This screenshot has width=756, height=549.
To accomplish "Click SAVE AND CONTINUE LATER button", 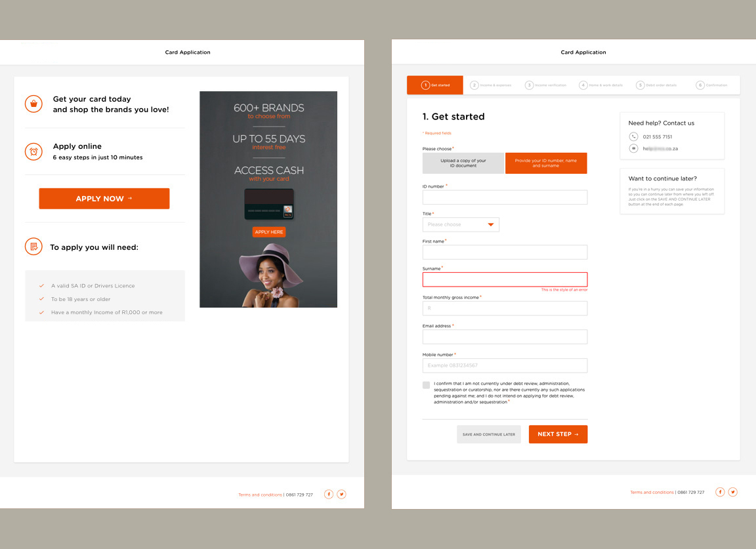I will click(489, 434).
